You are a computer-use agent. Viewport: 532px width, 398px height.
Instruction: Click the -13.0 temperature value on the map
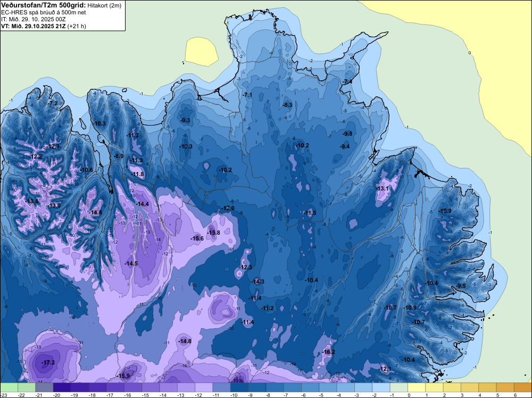tap(54, 205)
